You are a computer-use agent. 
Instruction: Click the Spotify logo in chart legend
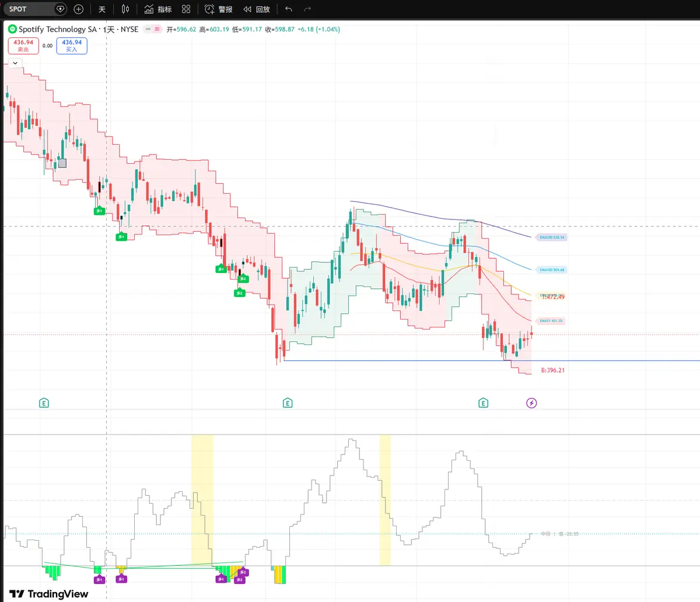point(12,29)
